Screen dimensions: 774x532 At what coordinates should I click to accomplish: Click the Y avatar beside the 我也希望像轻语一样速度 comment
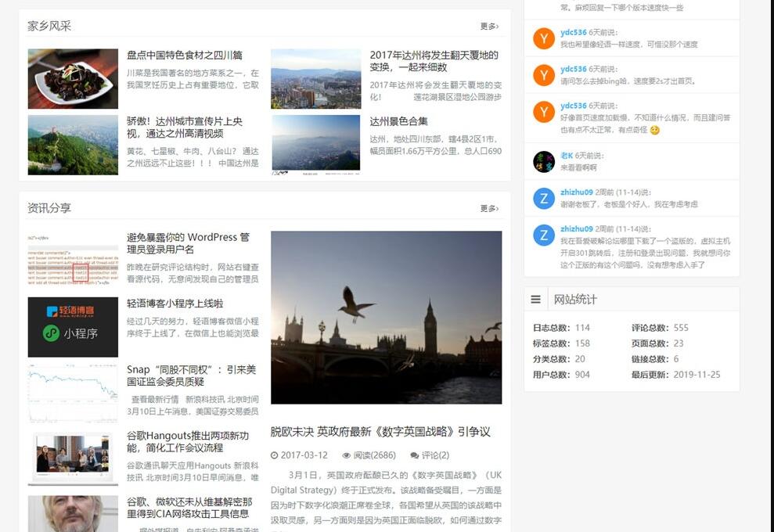544,38
